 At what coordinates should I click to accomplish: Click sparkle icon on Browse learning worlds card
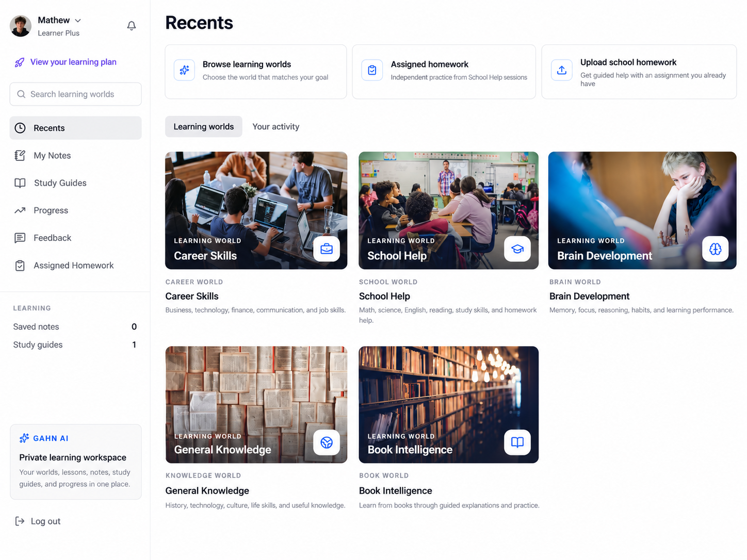(184, 70)
